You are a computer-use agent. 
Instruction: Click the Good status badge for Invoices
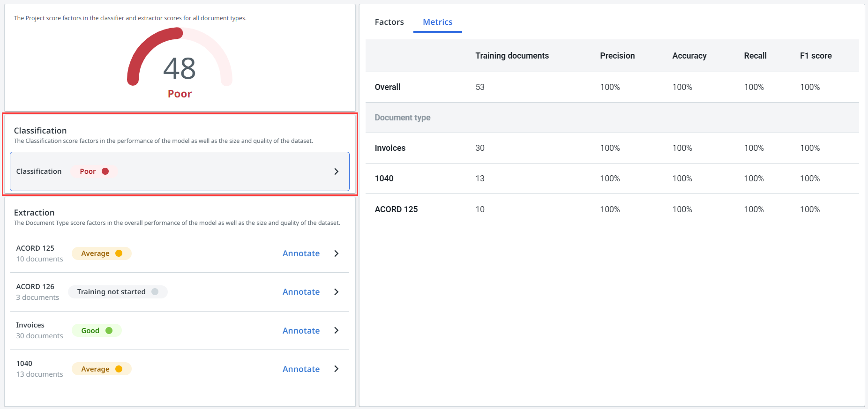click(97, 331)
